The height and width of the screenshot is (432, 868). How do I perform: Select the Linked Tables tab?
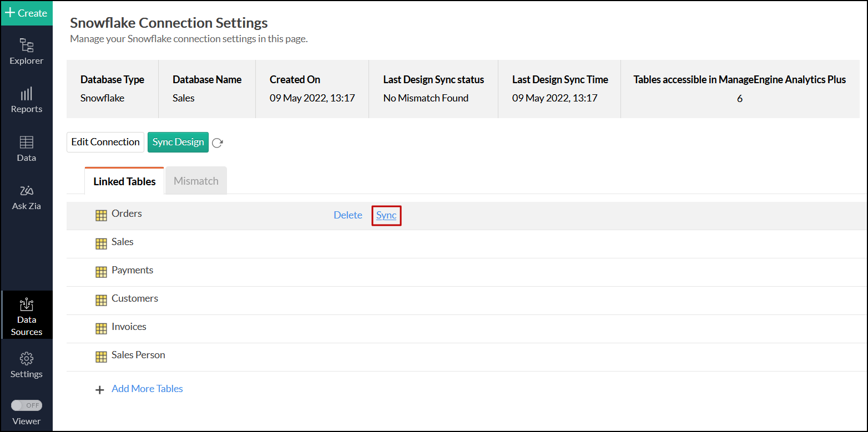pyautogui.click(x=124, y=181)
